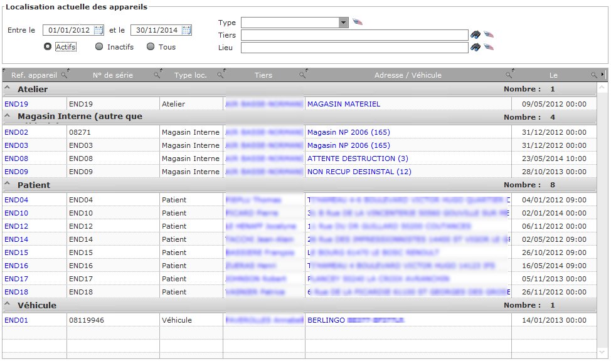This screenshot has height=364, width=611.
Task: Select the Tous radio button
Action: 151,47
